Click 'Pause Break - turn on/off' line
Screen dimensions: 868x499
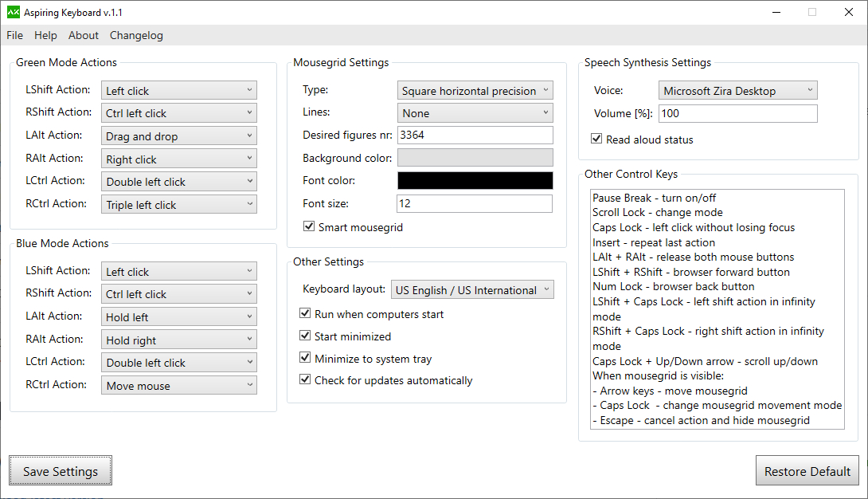click(654, 198)
